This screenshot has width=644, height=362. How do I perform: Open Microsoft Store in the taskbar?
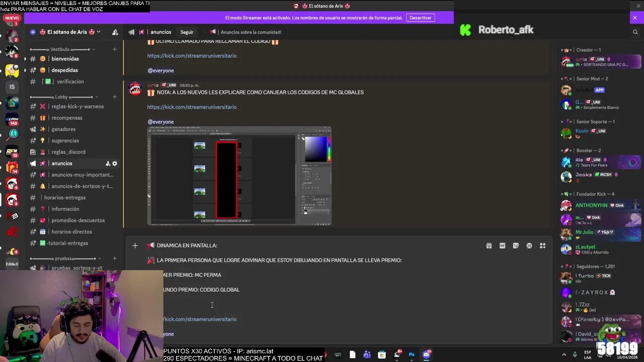(x=382, y=354)
